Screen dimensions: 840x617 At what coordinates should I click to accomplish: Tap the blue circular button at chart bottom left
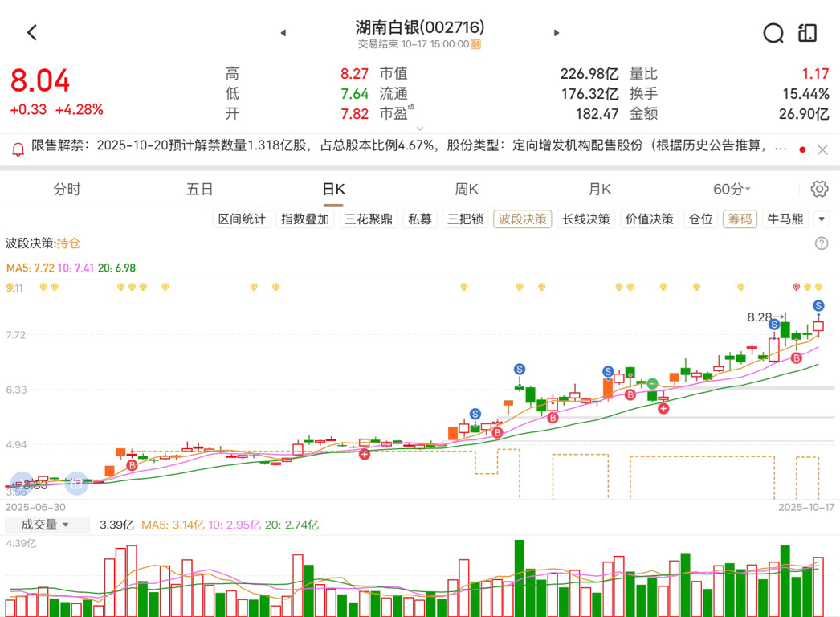click(22, 483)
